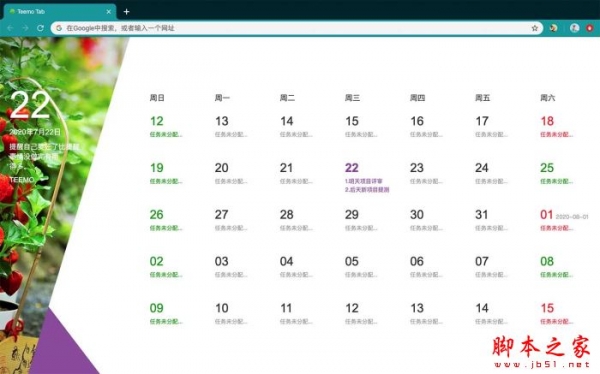Select green date 09 under 周日
The width and height of the screenshot is (600, 374).
click(157, 308)
